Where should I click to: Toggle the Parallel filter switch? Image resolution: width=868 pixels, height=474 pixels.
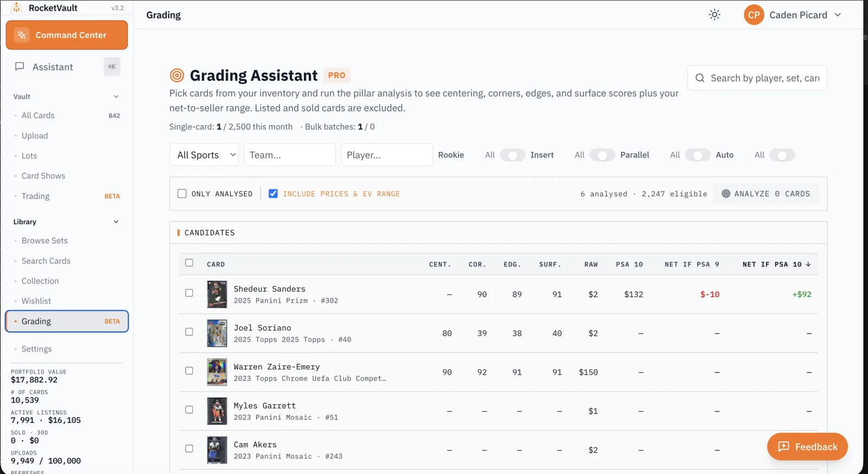click(x=698, y=155)
